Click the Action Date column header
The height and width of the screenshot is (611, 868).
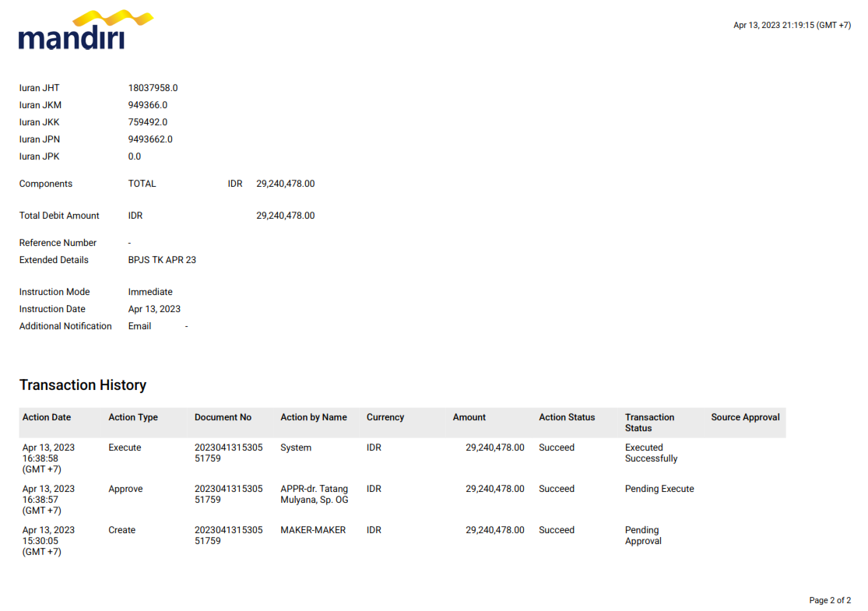pos(47,417)
